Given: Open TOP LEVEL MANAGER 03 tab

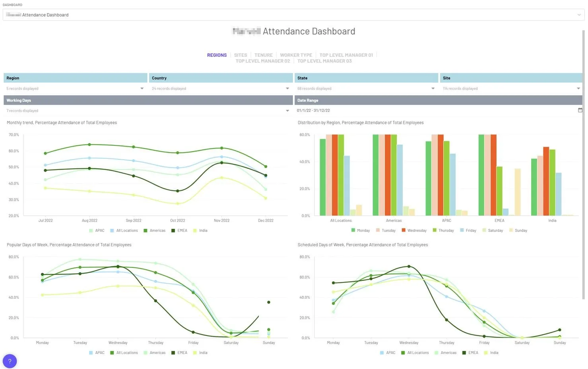Looking at the screenshot, I should 324,61.
